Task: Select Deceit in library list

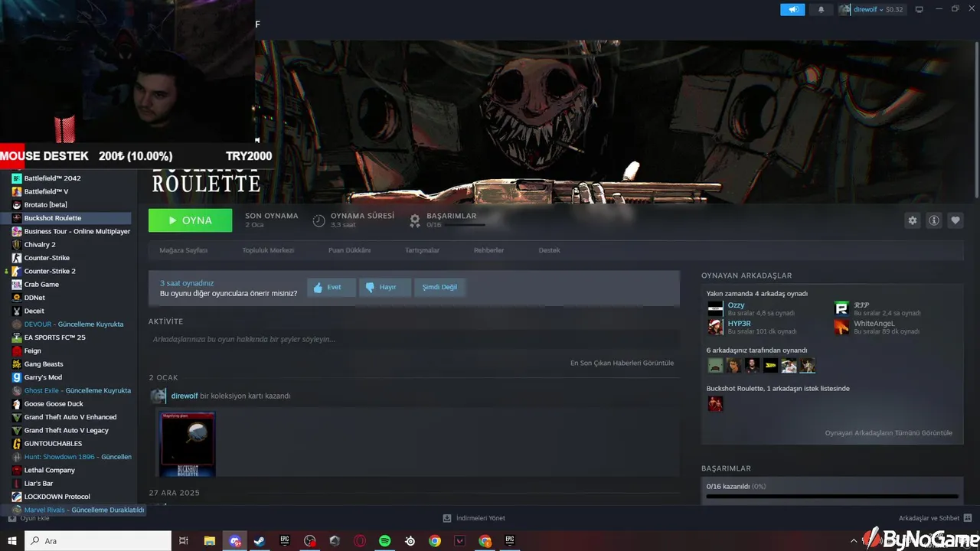Action: [34, 311]
